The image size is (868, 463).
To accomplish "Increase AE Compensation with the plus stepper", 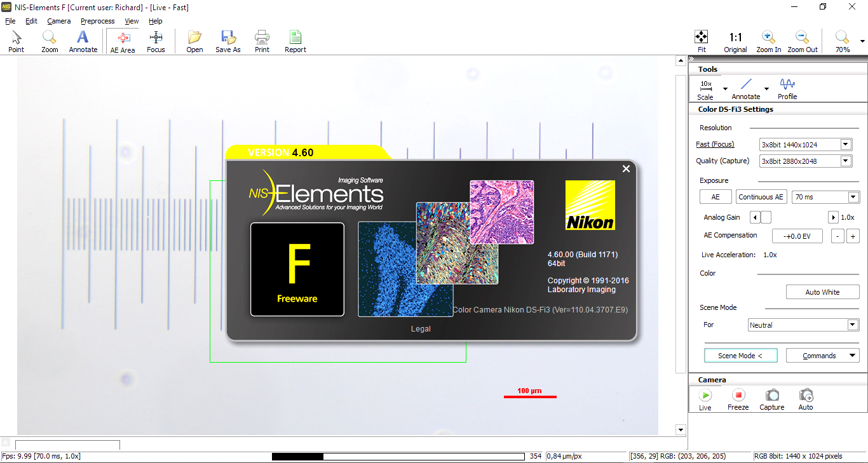I will (x=853, y=236).
